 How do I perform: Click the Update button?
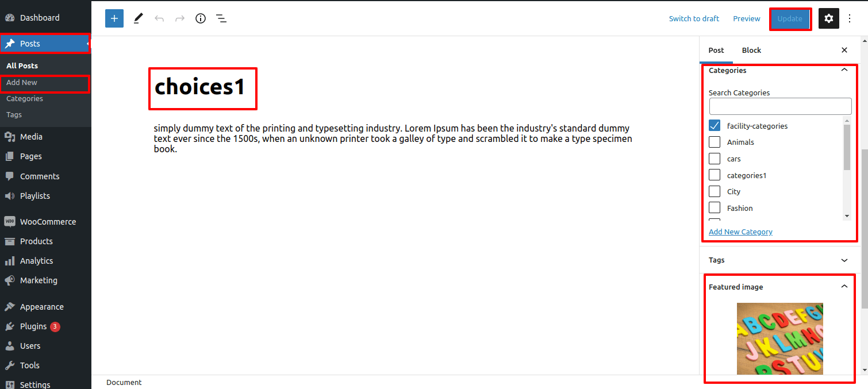point(790,18)
